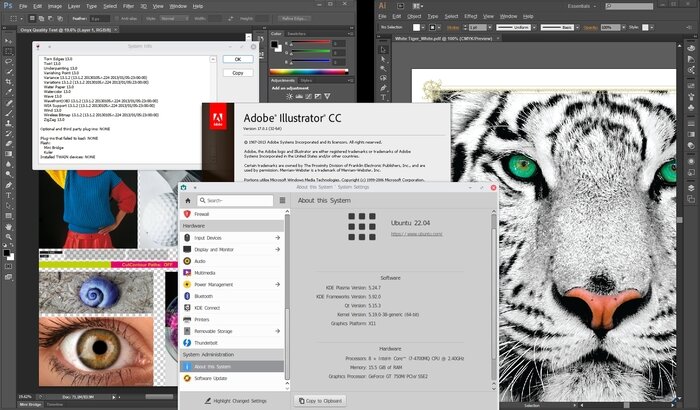
Task: Adjust the green G color slider
Action: pyautogui.click(x=310, y=53)
